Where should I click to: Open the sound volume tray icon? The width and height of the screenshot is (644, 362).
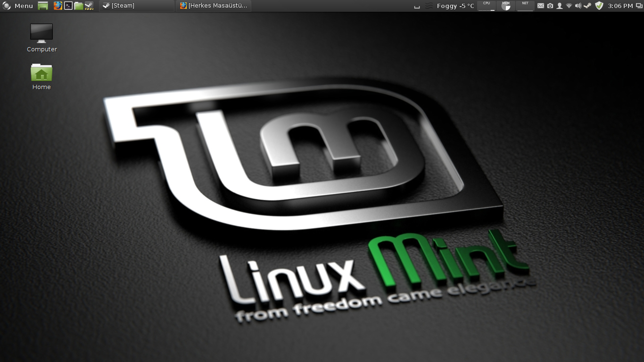pos(578,6)
